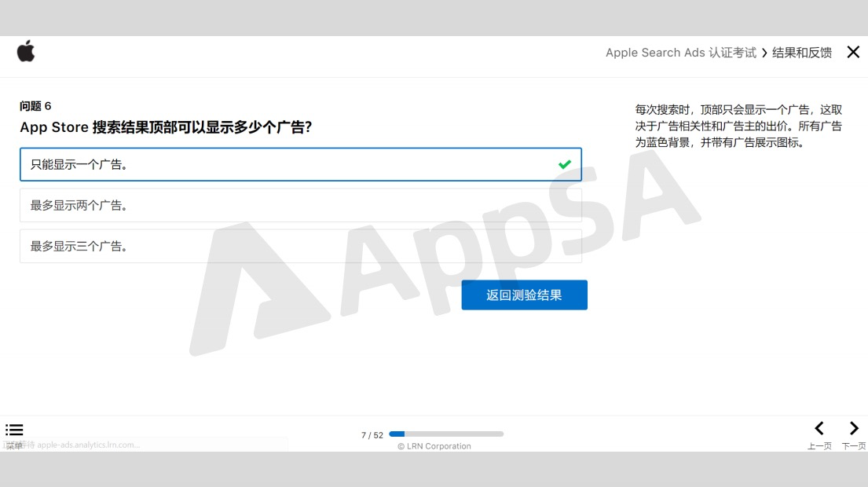Screen dimensions: 868x487
Task: Click the green checkmark icon
Action: 565,164
